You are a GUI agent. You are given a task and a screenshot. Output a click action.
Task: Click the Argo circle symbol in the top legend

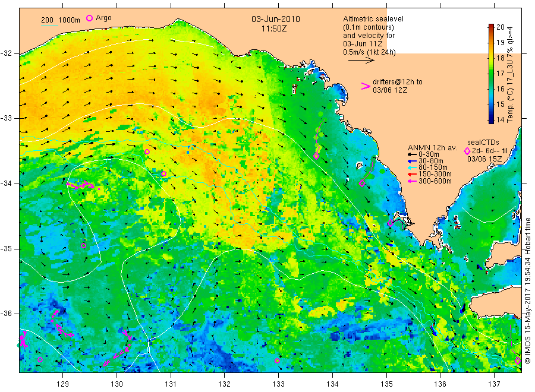[x=89, y=18]
